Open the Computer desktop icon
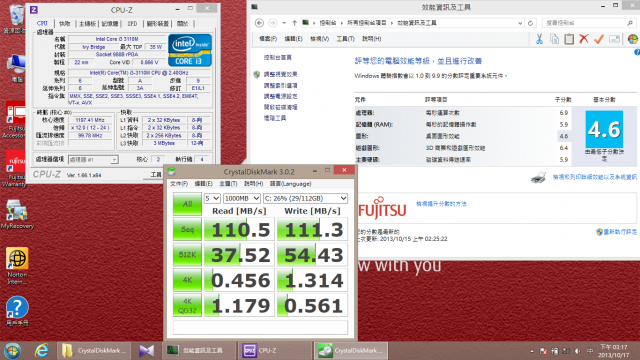This screenshot has height=360, width=640. 16,68
